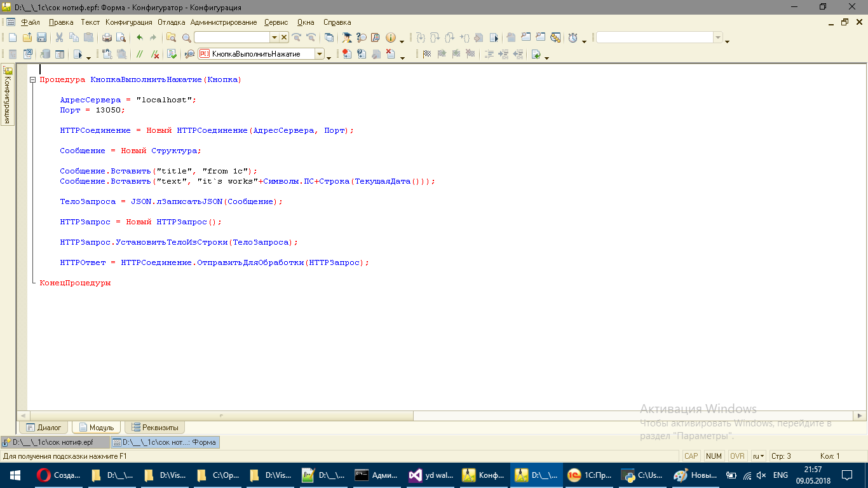Switch to Opera browser in taskbar
868x488 pixels.
[x=59, y=475]
